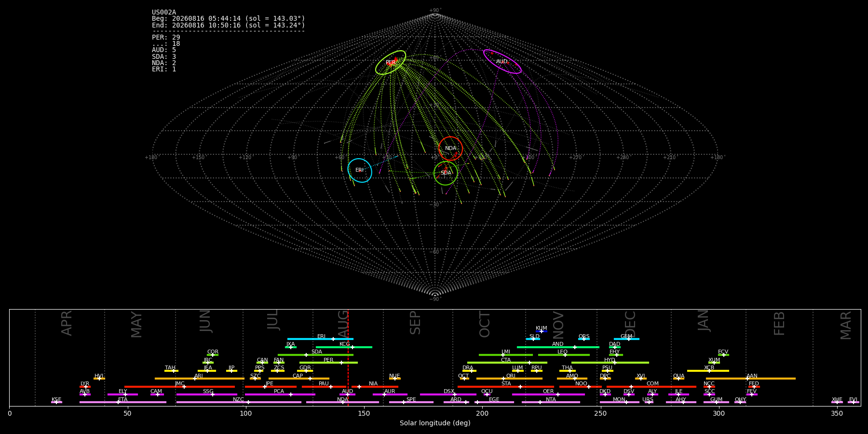Click the GEM shower bar in timeline
This screenshot has width=868, height=434.
point(626,339)
